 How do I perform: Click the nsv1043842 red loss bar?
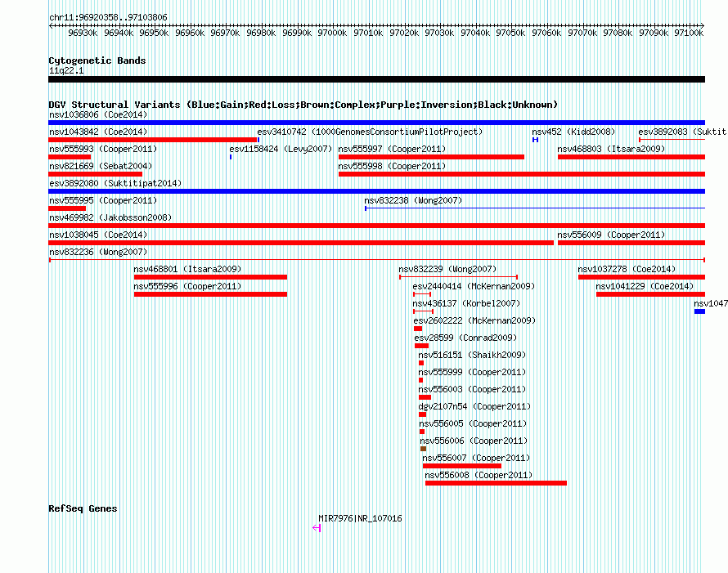pos(153,140)
